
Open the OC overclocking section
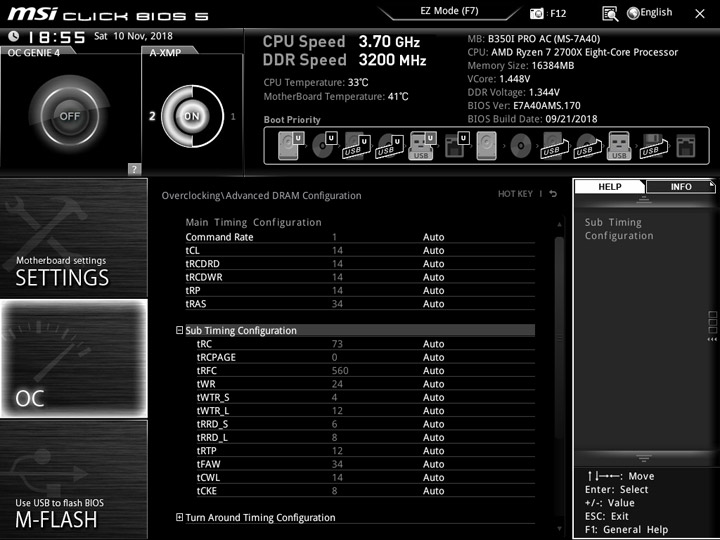coord(73,358)
